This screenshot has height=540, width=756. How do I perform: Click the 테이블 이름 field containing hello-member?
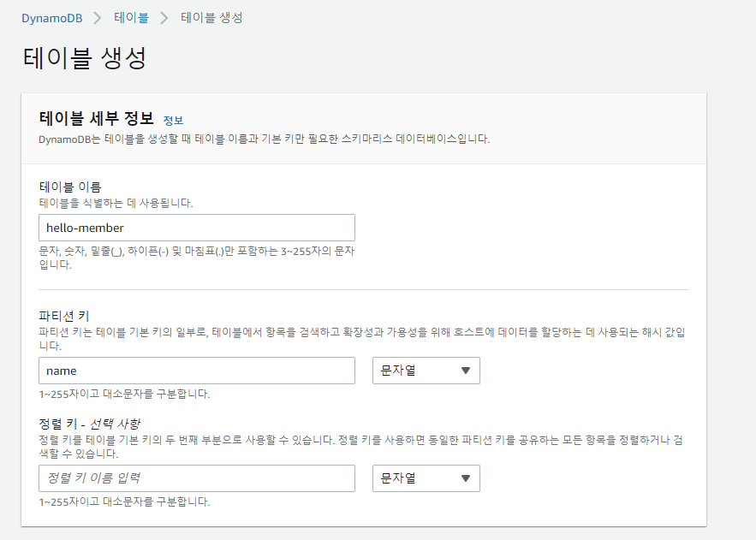coord(197,228)
